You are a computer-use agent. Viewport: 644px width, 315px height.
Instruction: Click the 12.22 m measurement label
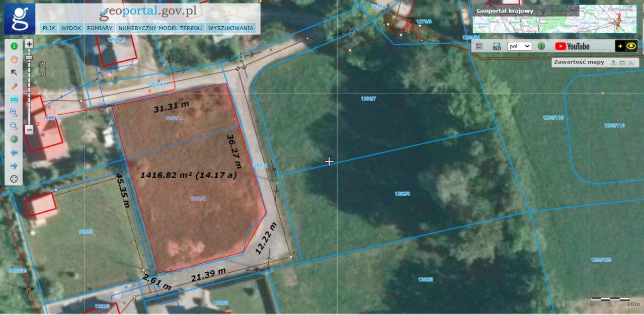[266, 238]
